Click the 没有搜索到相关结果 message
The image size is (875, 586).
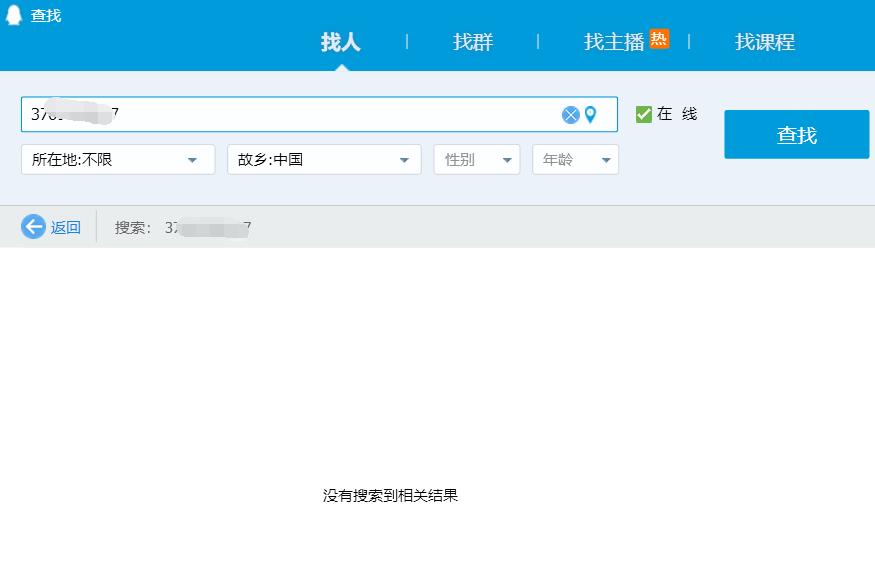tap(390, 495)
